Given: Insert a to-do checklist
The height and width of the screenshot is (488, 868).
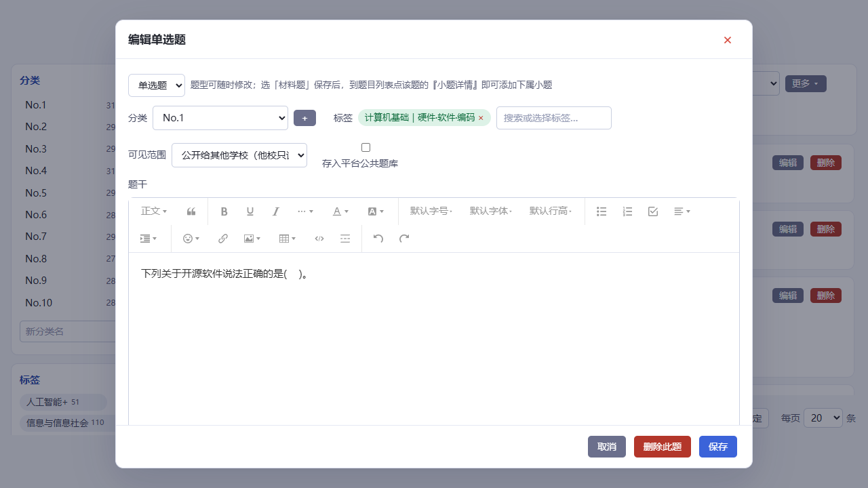Looking at the screenshot, I should pos(653,211).
